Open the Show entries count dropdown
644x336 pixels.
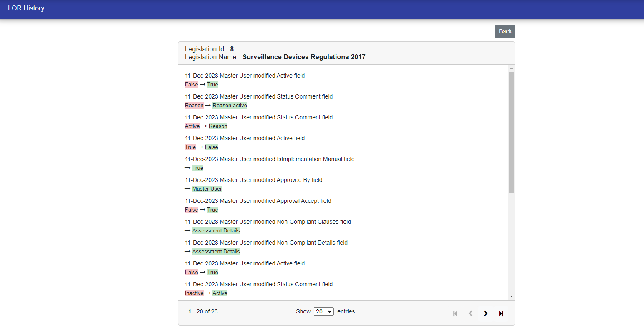[x=323, y=311]
